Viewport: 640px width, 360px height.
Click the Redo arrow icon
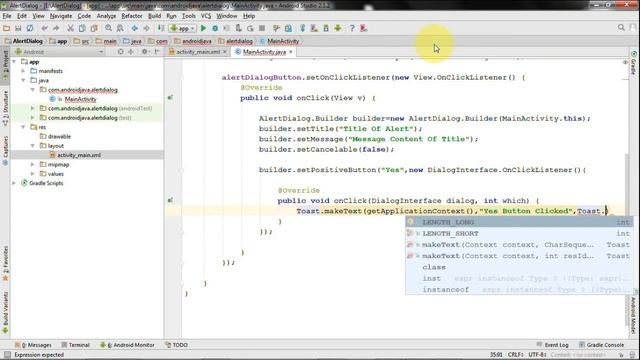click(x=56, y=28)
